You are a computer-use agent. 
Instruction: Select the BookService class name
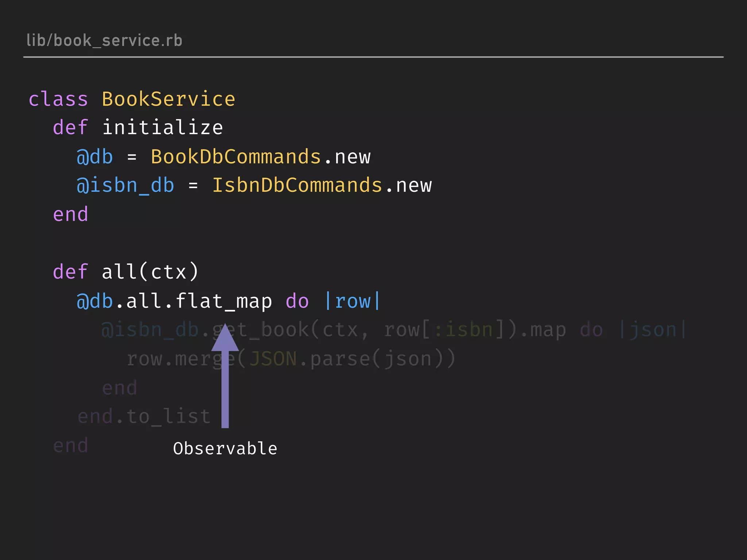point(169,99)
